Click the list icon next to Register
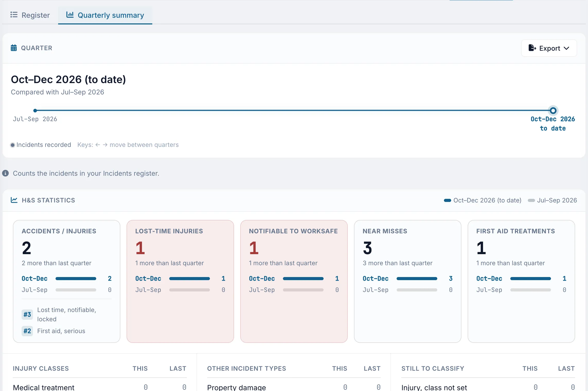Viewport: 588px width, 391px height. click(x=14, y=15)
